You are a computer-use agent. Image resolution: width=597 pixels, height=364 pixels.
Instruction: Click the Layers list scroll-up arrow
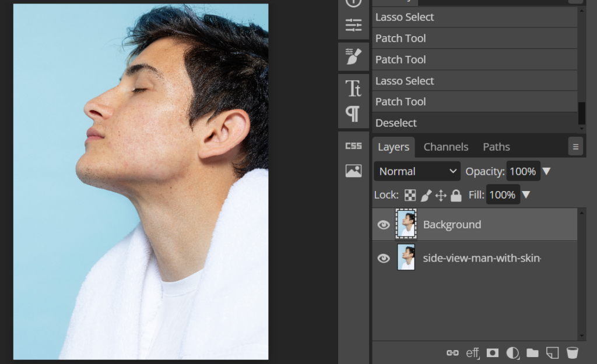(x=581, y=213)
